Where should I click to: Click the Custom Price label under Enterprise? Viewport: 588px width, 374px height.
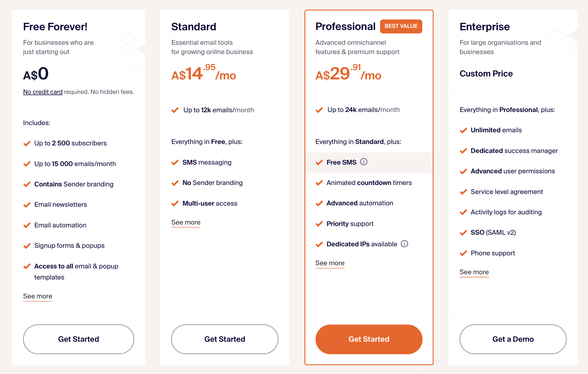click(x=486, y=74)
